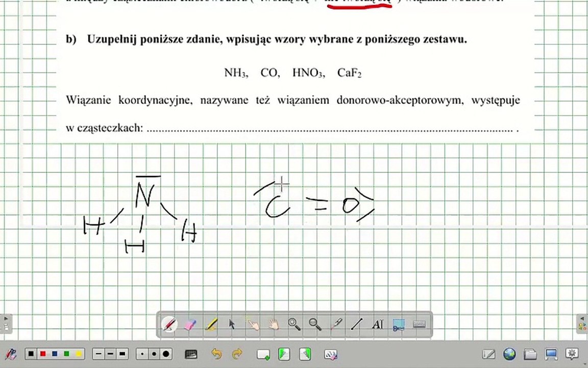Redo the undone stroke
The image size is (588, 368).
tap(237, 354)
